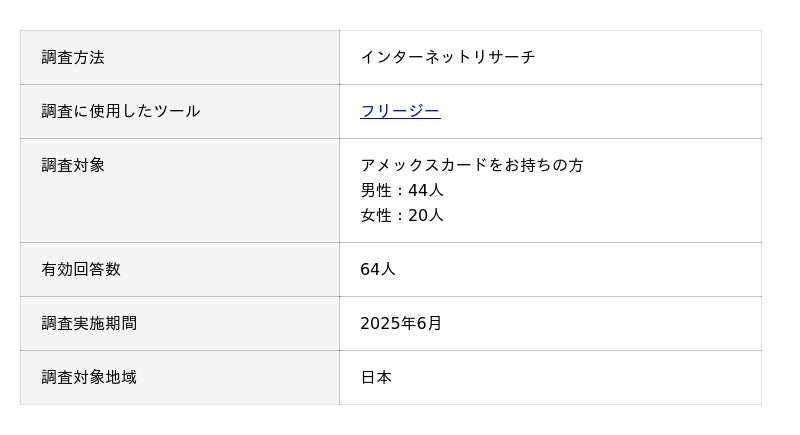Click the 調査対象地域 label cell
Image resolution: width=800 pixels, height=435 pixels.
coord(89,377)
